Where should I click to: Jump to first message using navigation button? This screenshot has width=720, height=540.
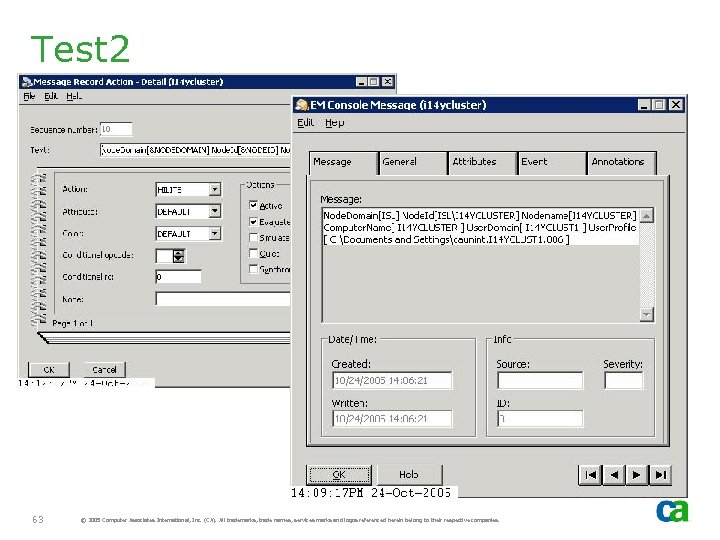click(590, 475)
